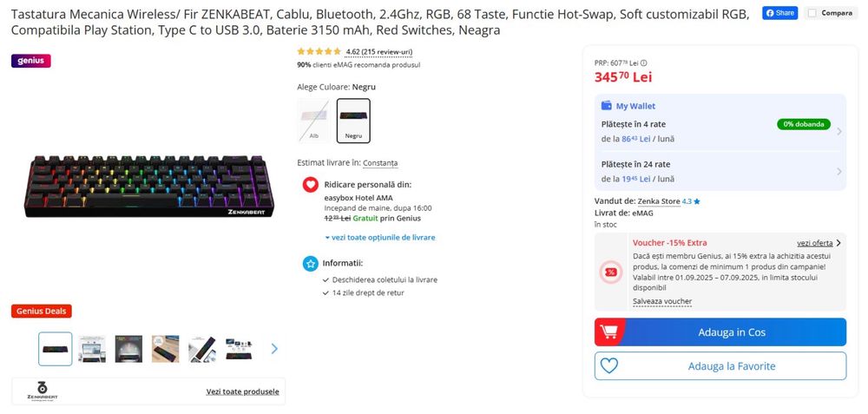Click vezi oferta voucher link

coord(815,243)
